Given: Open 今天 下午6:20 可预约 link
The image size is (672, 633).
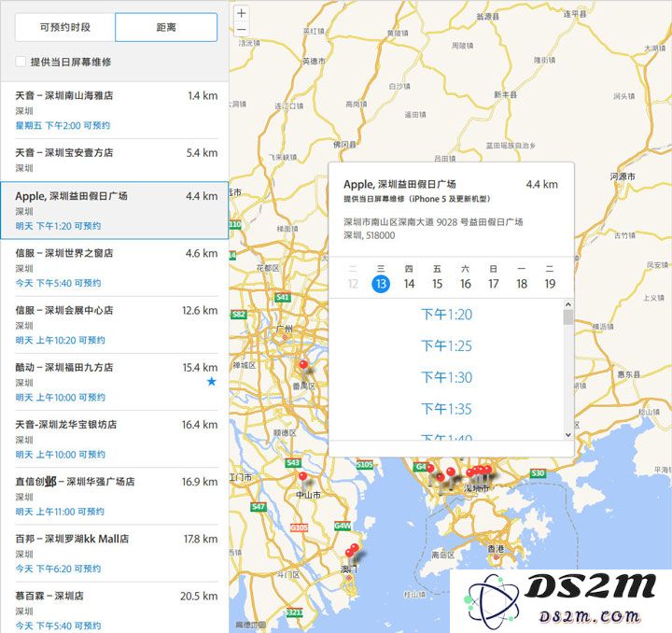Looking at the screenshot, I should (x=58, y=569).
